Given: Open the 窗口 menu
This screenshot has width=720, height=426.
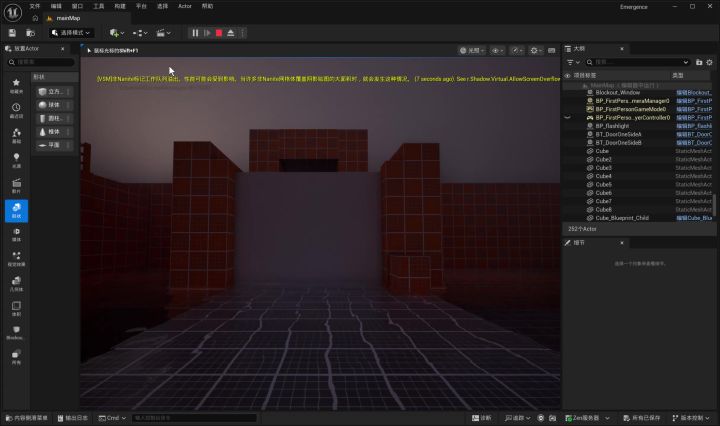Looking at the screenshot, I should click(x=77, y=6).
